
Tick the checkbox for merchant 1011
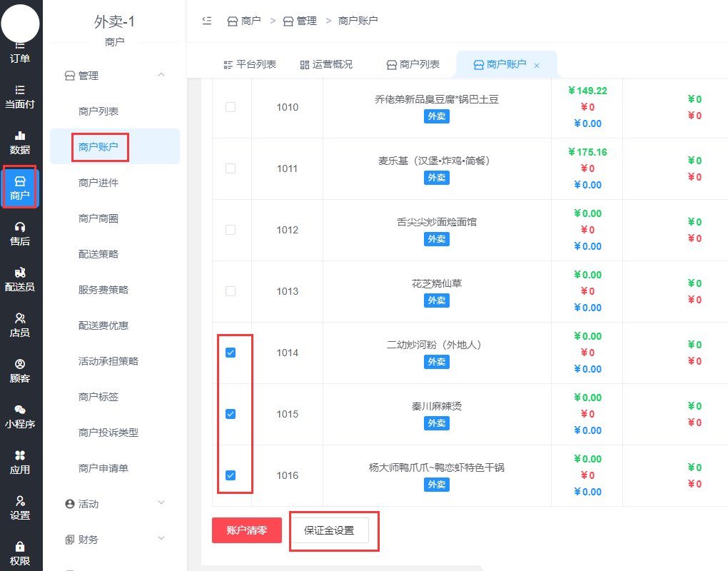pos(231,168)
